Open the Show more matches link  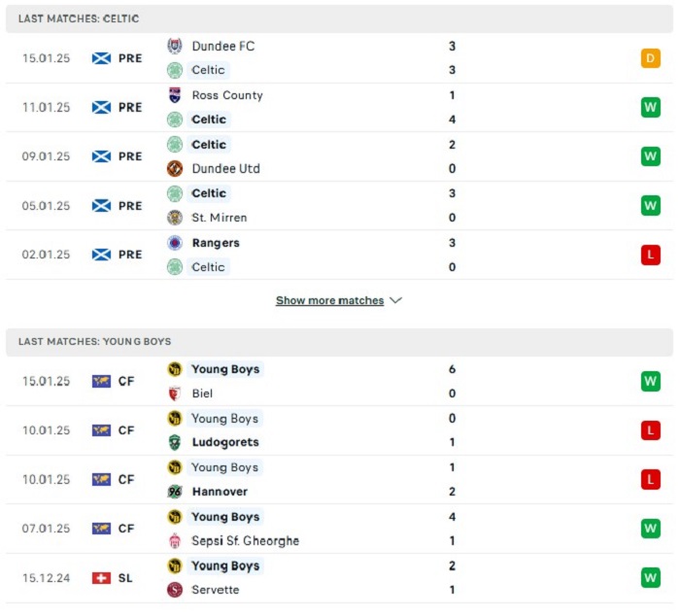(329, 300)
